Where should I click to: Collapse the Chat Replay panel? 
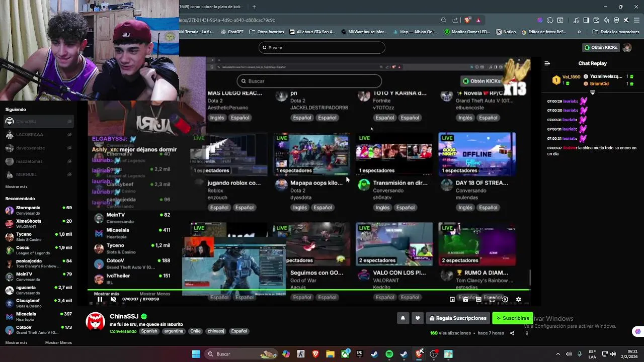click(547, 63)
